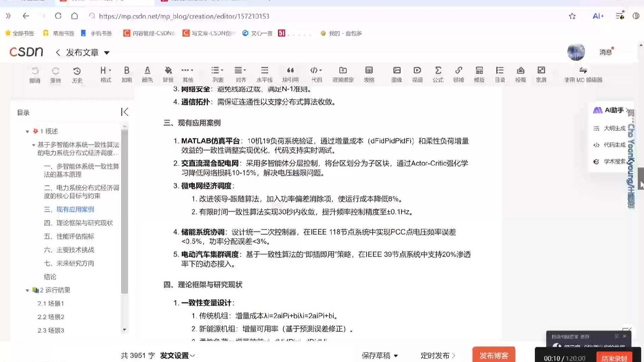The width and height of the screenshot is (644, 362).
Task: Select the bold formatting icon
Action: click(126, 74)
